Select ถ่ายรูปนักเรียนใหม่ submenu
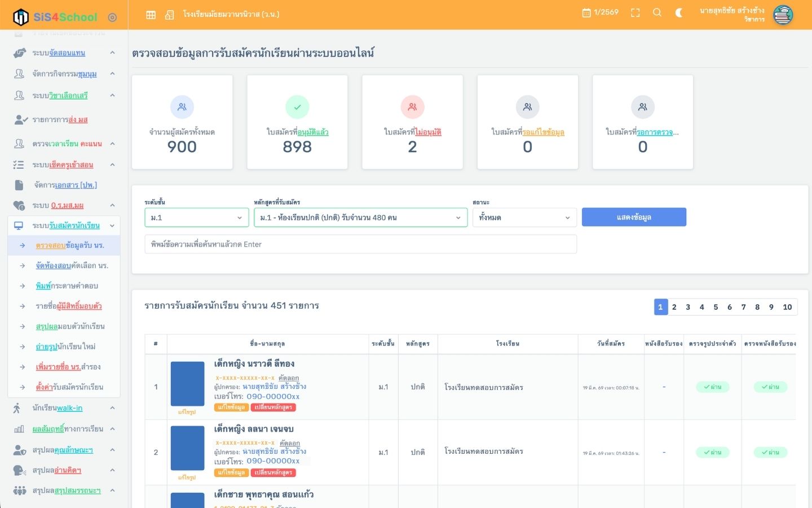This screenshot has width=812, height=508. [x=64, y=347]
